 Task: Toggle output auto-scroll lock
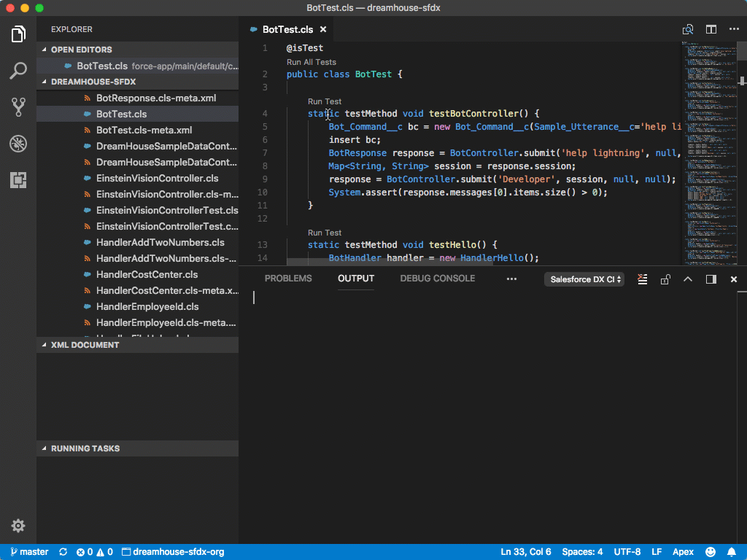(x=665, y=279)
